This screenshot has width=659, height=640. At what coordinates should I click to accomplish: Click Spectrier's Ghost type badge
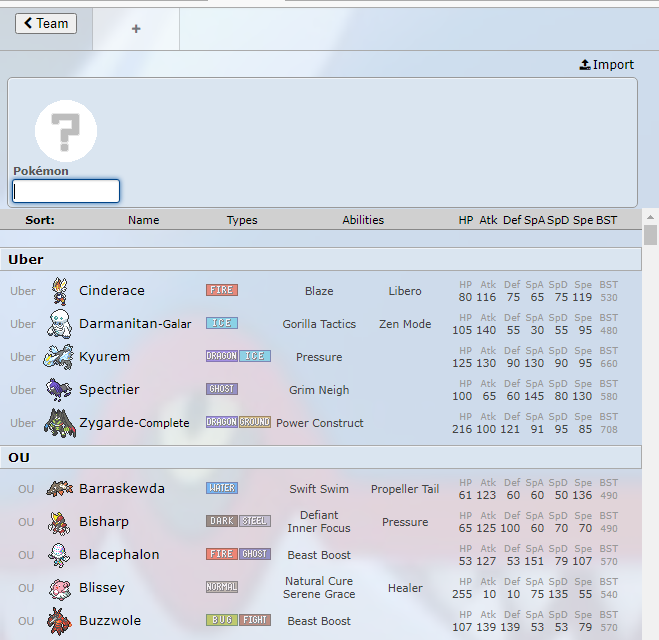coord(222,389)
